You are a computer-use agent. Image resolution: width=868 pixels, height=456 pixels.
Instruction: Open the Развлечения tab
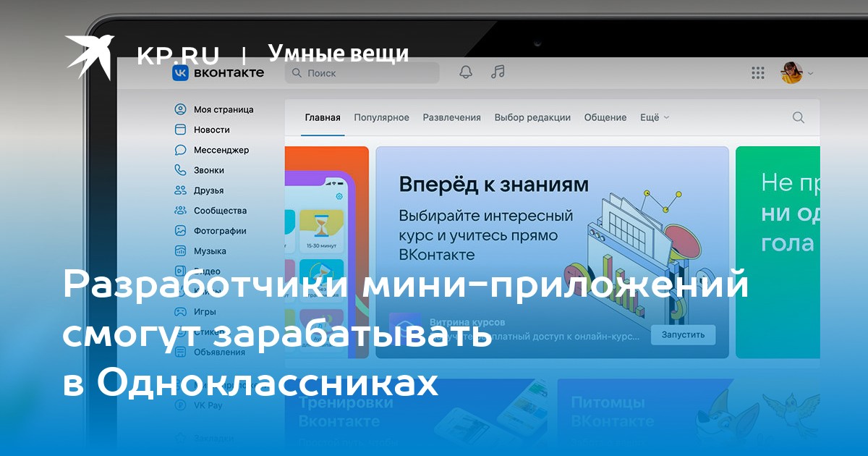pyautogui.click(x=452, y=117)
